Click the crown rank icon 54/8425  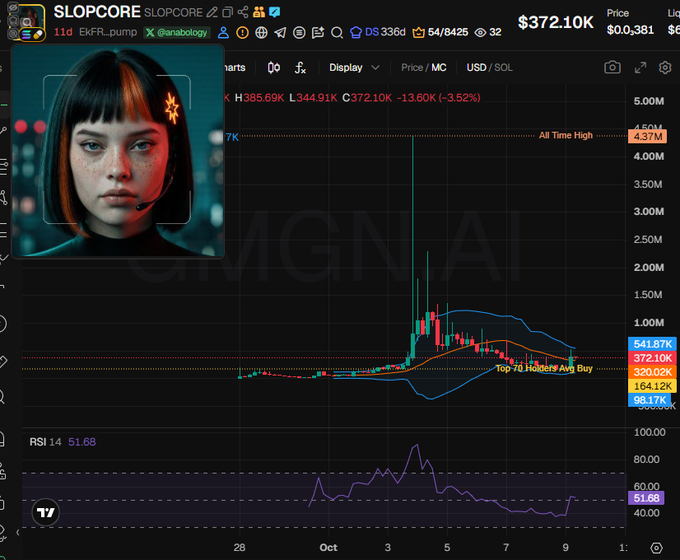click(418, 33)
